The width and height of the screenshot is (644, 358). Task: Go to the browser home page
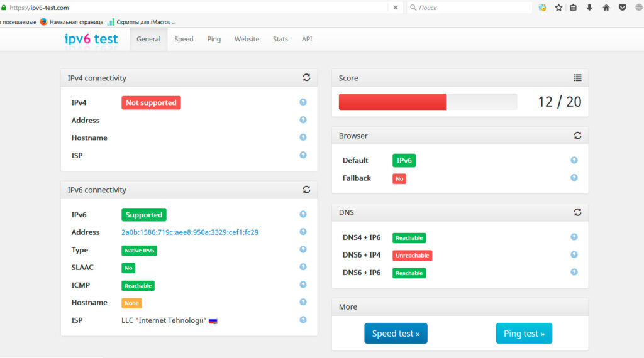[606, 8]
